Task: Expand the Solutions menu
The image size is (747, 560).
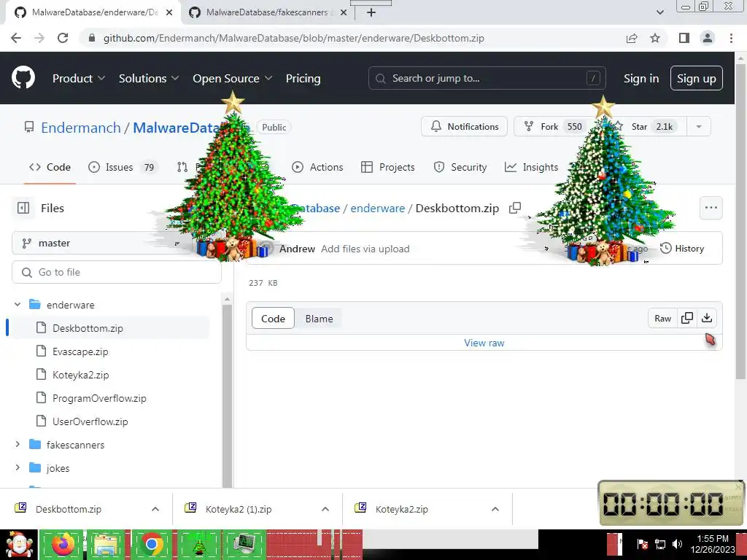Action: pos(149,78)
